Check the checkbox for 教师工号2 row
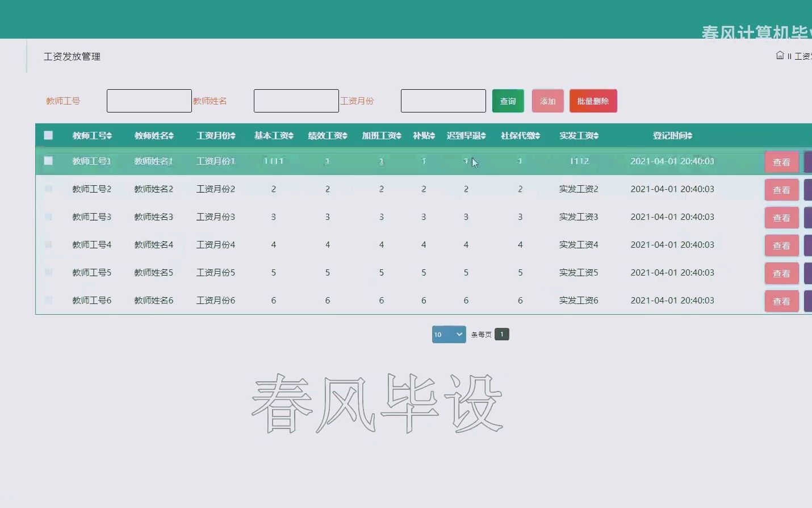This screenshot has height=508, width=812. point(48,189)
